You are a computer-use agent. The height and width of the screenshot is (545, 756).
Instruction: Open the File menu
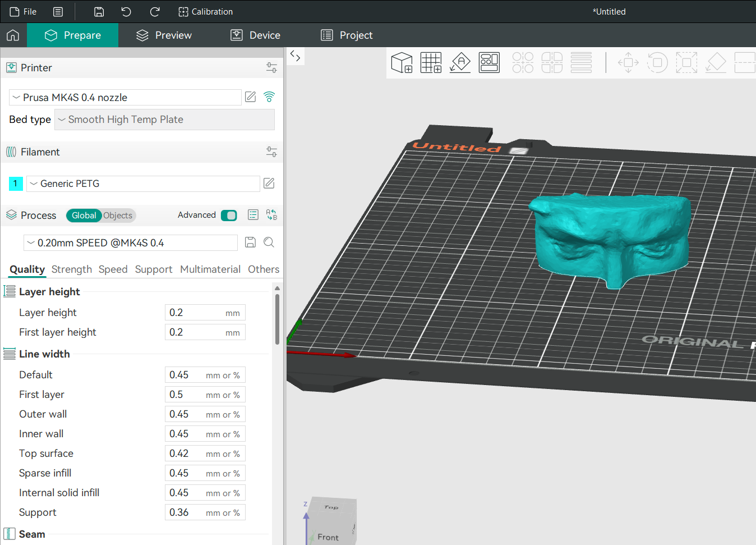click(x=23, y=12)
